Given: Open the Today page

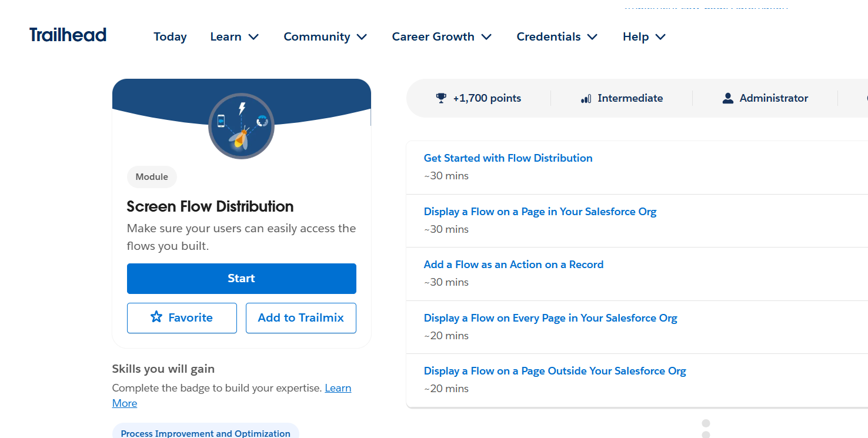Looking at the screenshot, I should click(x=170, y=36).
